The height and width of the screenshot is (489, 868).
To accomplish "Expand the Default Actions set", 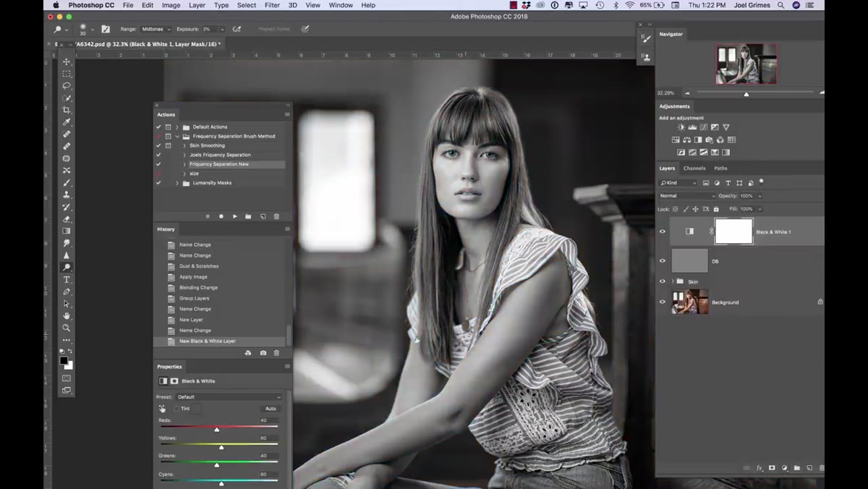I will click(177, 127).
